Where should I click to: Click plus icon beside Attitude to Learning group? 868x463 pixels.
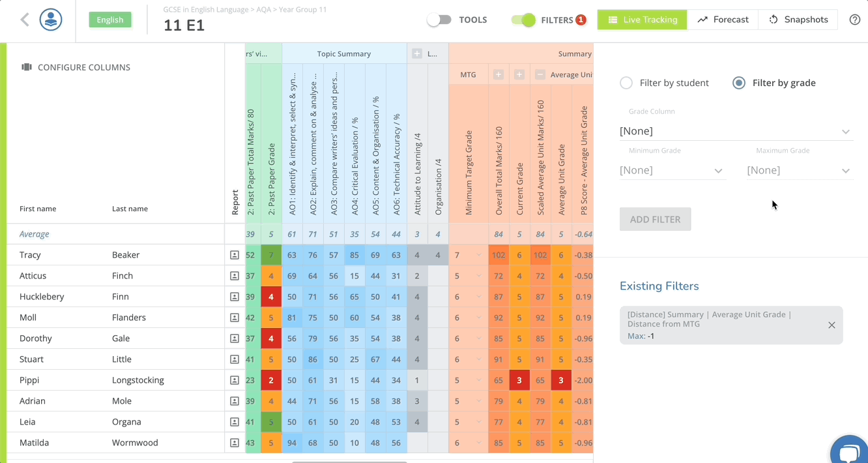click(x=417, y=54)
